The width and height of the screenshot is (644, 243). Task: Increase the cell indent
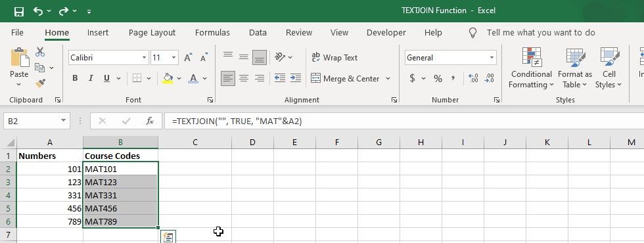pyautogui.click(x=295, y=78)
